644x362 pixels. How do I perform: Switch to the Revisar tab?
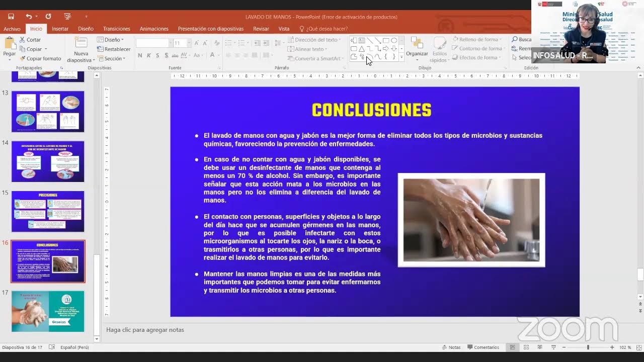pyautogui.click(x=261, y=29)
